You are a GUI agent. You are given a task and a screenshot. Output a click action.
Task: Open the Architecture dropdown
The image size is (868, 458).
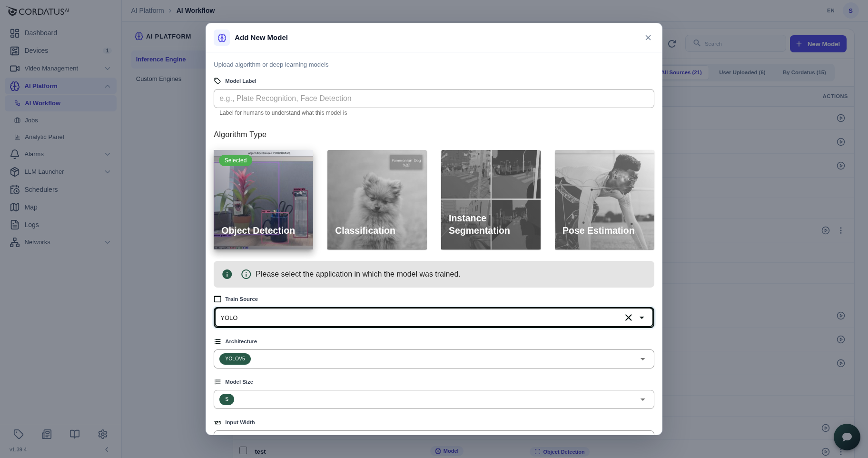pos(434,359)
